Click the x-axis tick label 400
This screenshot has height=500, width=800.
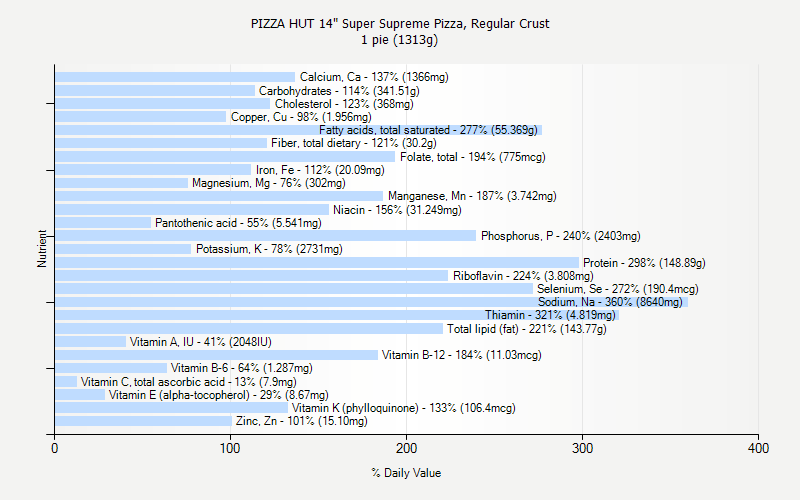(758, 448)
